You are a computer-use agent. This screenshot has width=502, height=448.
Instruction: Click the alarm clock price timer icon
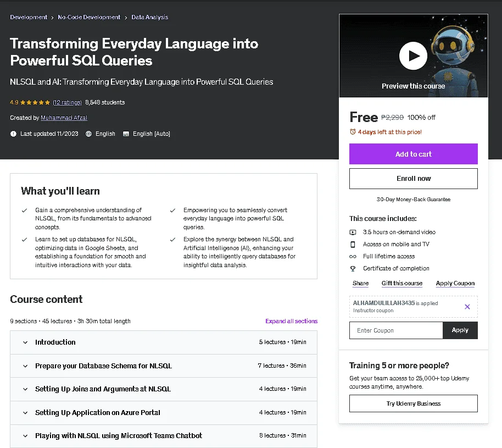coord(353,132)
